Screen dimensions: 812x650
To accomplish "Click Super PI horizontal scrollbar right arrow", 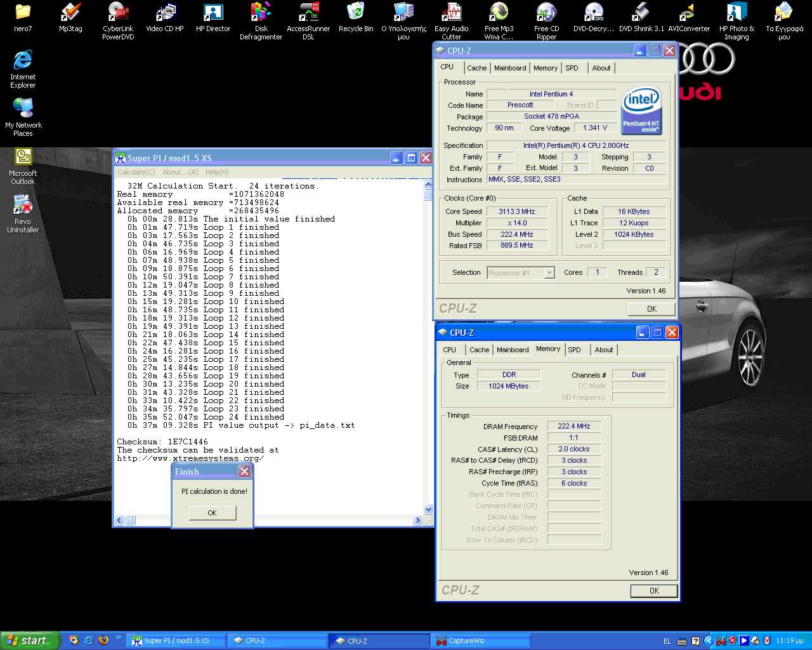I will point(417,521).
